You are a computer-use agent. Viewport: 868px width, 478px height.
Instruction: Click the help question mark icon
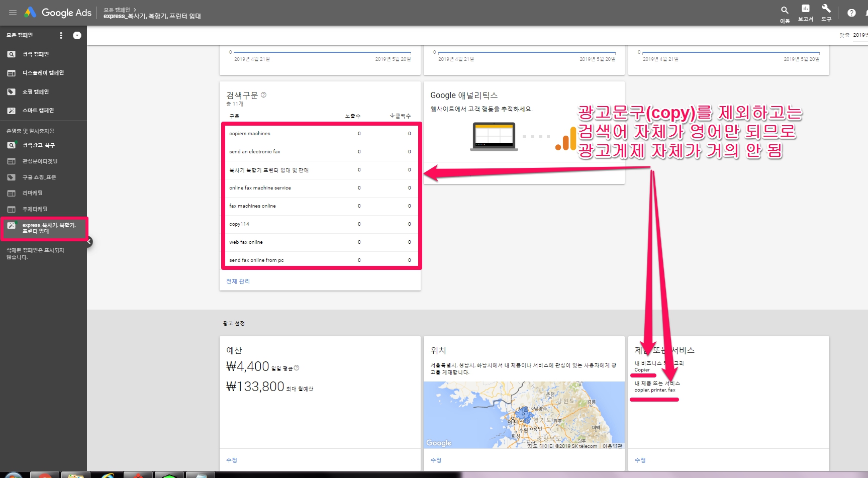point(851,13)
